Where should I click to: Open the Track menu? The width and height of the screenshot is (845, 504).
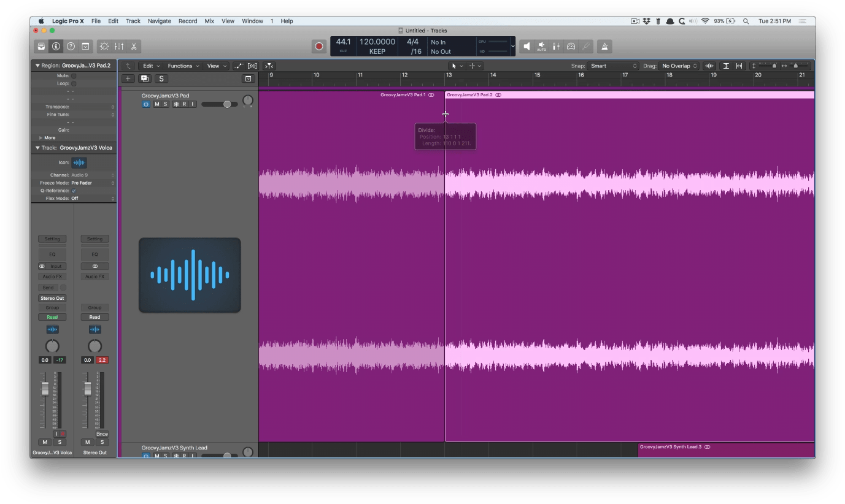point(133,21)
